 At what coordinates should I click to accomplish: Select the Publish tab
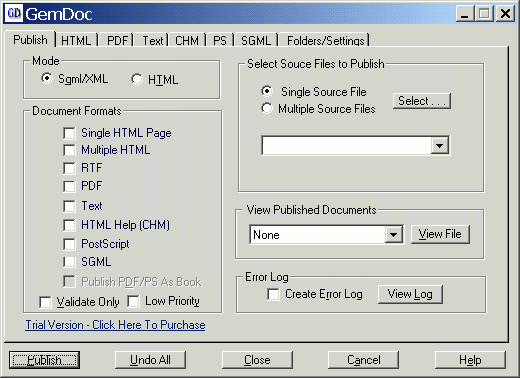30,40
